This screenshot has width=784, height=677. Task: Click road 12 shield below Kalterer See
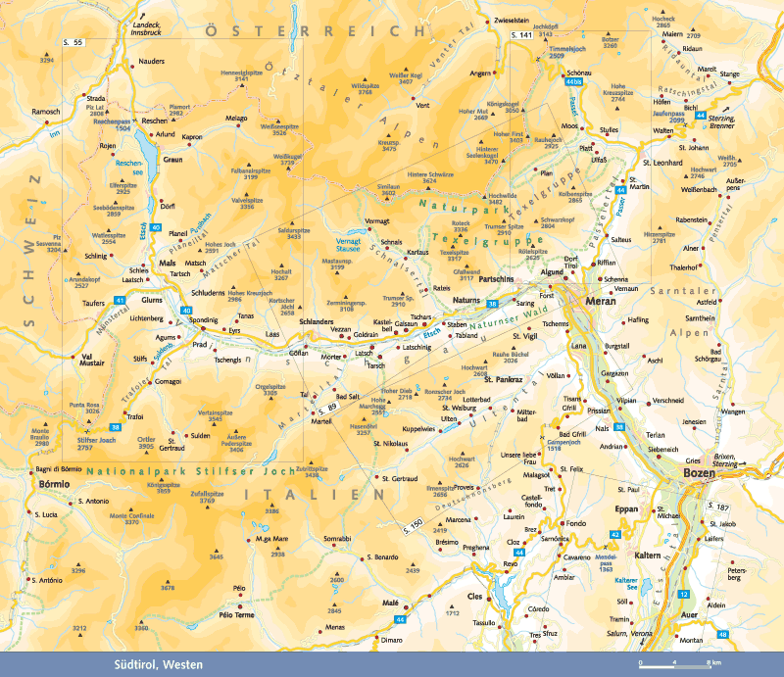pos(684,595)
